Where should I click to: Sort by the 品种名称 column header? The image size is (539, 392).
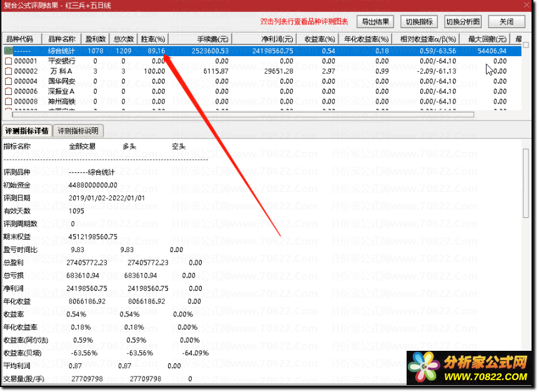click(61, 39)
